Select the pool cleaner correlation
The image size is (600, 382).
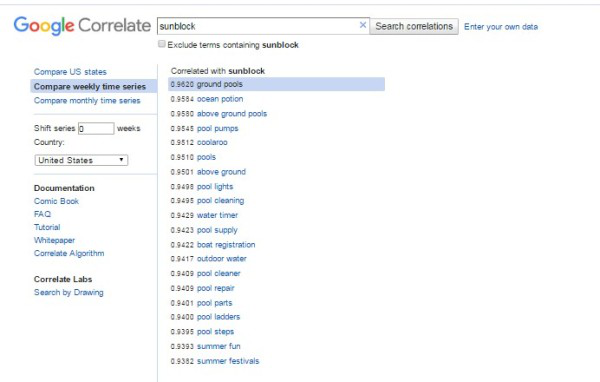(x=218, y=273)
